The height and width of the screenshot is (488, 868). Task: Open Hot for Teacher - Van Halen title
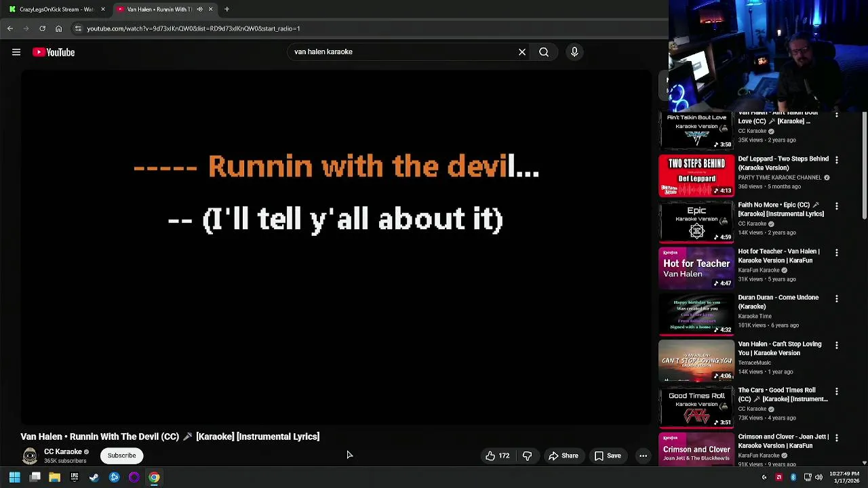click(778, 256)
